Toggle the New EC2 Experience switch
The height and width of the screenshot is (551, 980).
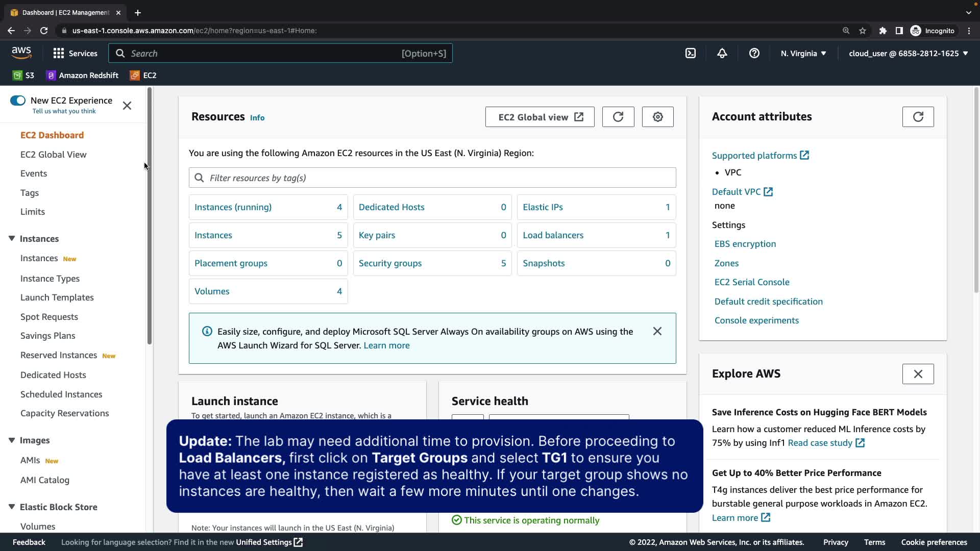tap(18, 101)
